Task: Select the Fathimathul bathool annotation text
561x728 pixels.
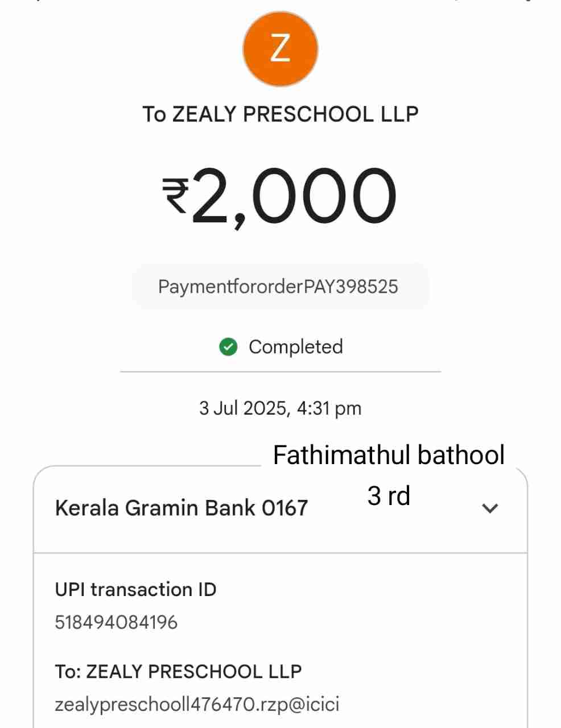Action: (389, 455)
